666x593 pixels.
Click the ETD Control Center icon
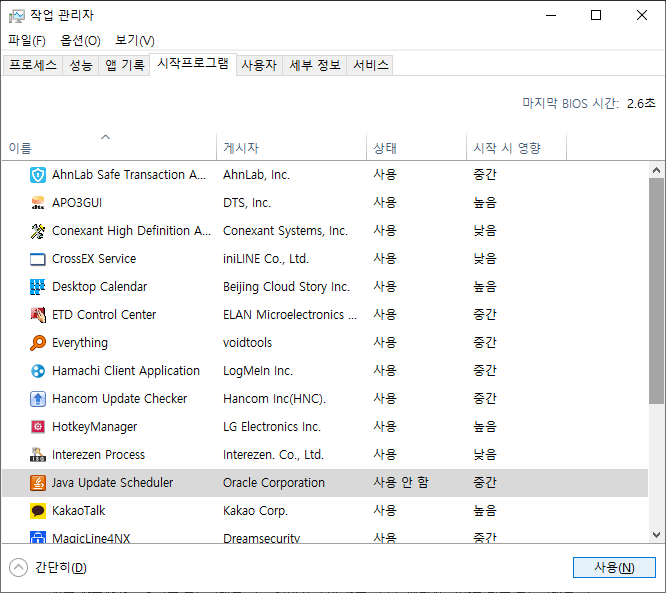[38, 315]
